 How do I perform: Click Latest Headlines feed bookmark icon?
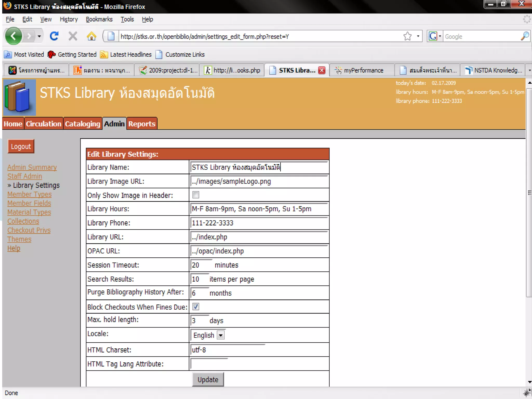click(x=104, y=55)
